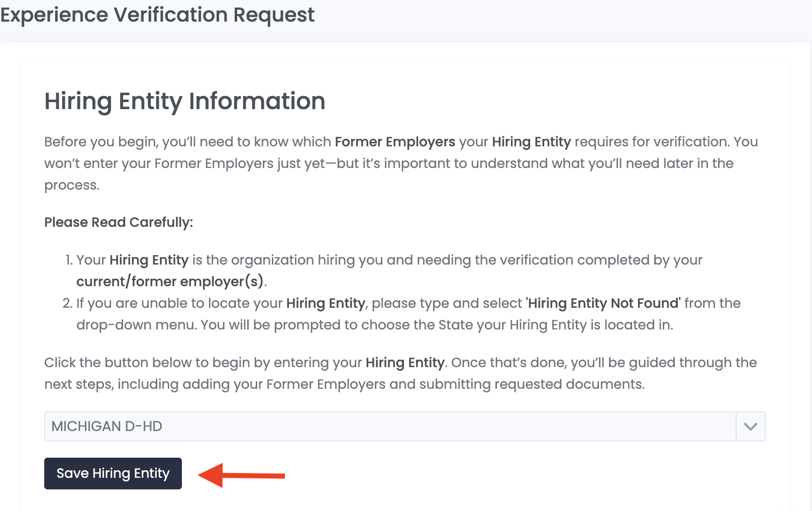Viewport: 812px width, 511px height.
Task: Click the bold current/former employer(s) text
Action: click(171, 281)
